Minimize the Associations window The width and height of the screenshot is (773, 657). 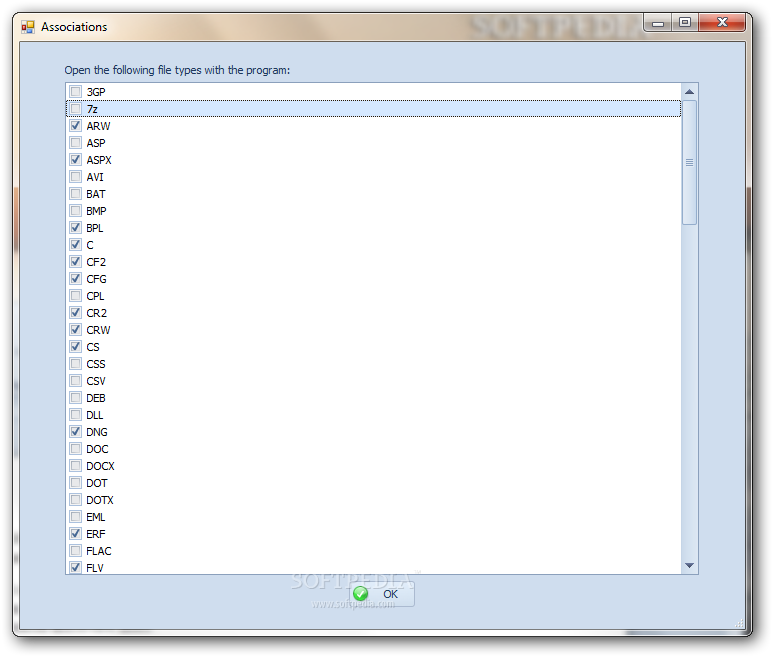pyautogui.click(x=658, y=23)
